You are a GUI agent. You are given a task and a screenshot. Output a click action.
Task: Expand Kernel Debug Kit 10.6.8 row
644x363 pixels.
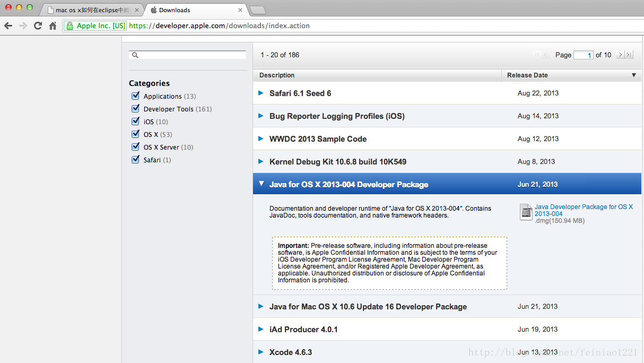click(260, 161)
